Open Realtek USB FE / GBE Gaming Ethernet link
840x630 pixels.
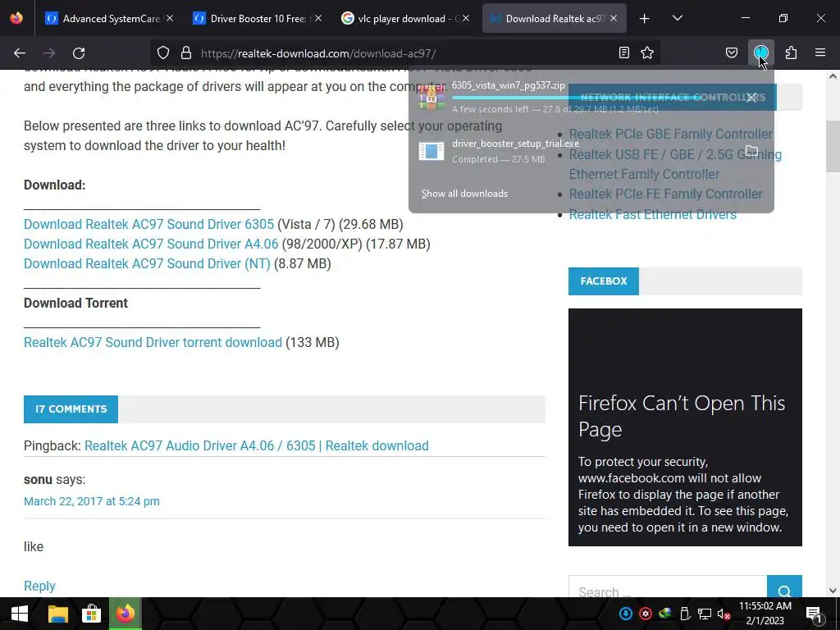[675, 164]
